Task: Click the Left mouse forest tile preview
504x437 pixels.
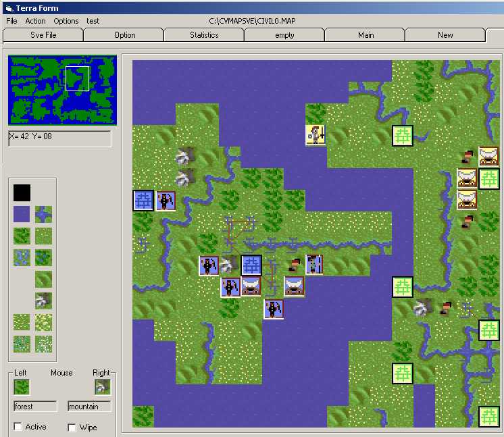Action: click(22, 387)
